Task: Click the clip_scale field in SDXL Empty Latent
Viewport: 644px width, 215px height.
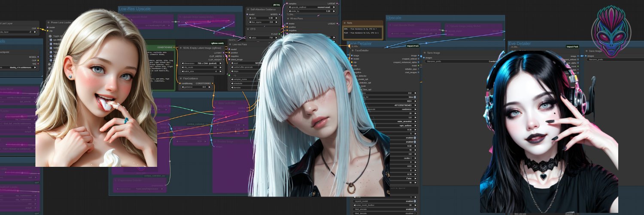Action: (201, 67)
